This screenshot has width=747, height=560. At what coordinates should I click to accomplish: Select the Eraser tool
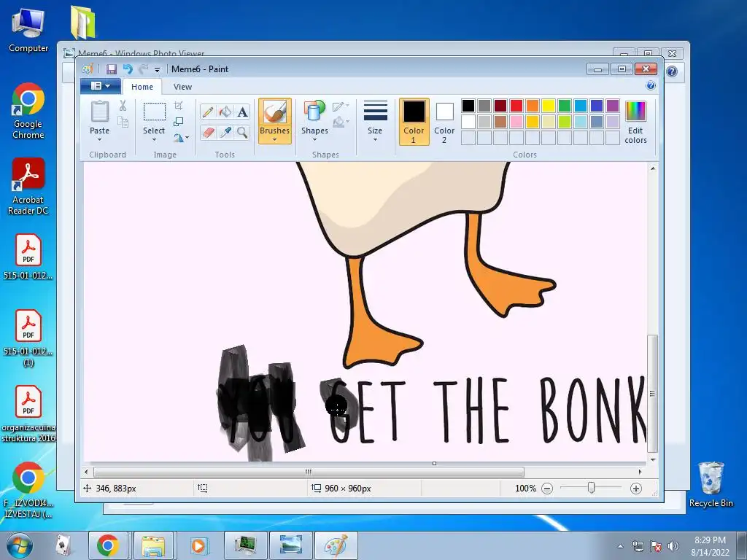point(208,132)
